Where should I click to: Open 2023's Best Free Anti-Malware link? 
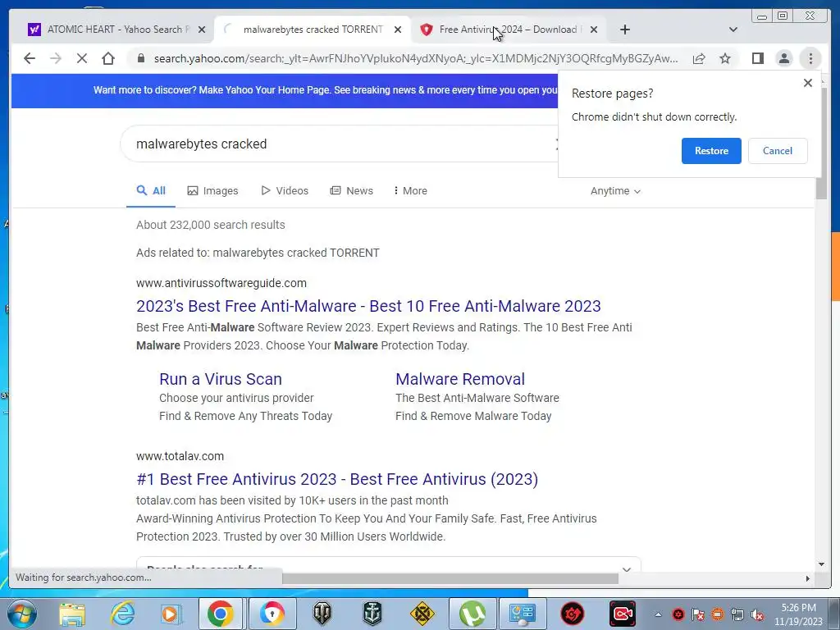368,306
